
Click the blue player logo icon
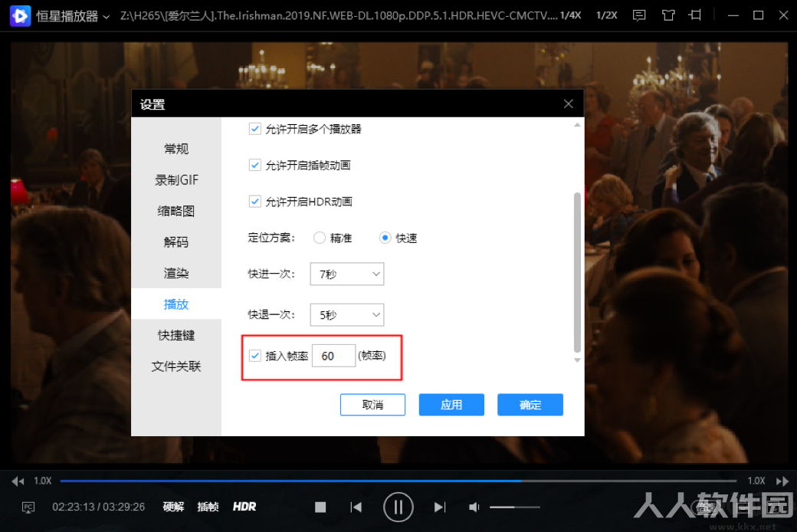pyautogui.click(x=21, y=16)
